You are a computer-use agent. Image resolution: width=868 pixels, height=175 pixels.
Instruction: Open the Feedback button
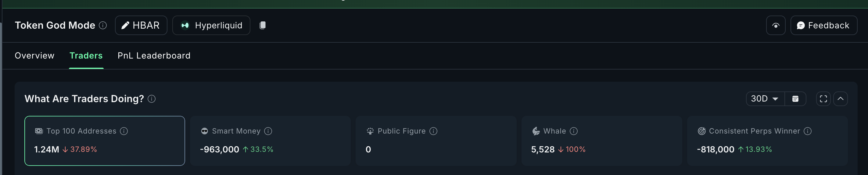tap(823, 25)
